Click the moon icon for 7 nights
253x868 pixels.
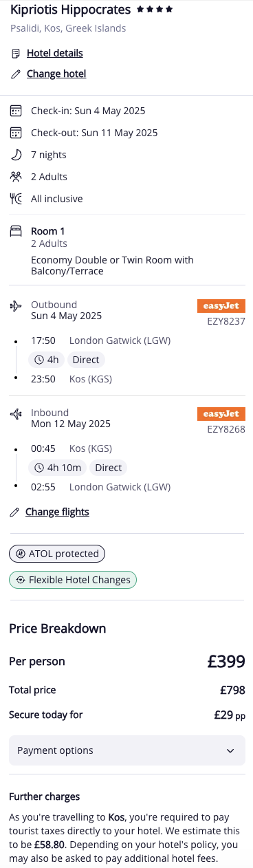pyautogui.click(x=16, y=155)
